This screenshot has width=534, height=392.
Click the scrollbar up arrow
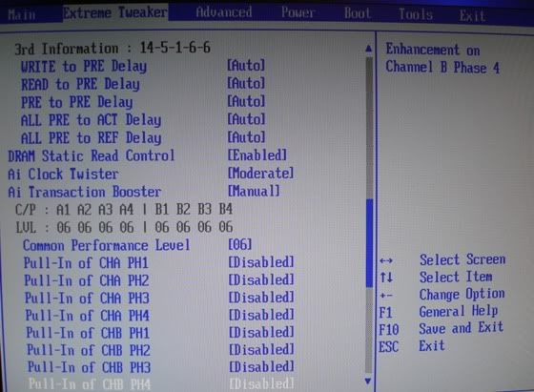368,49
